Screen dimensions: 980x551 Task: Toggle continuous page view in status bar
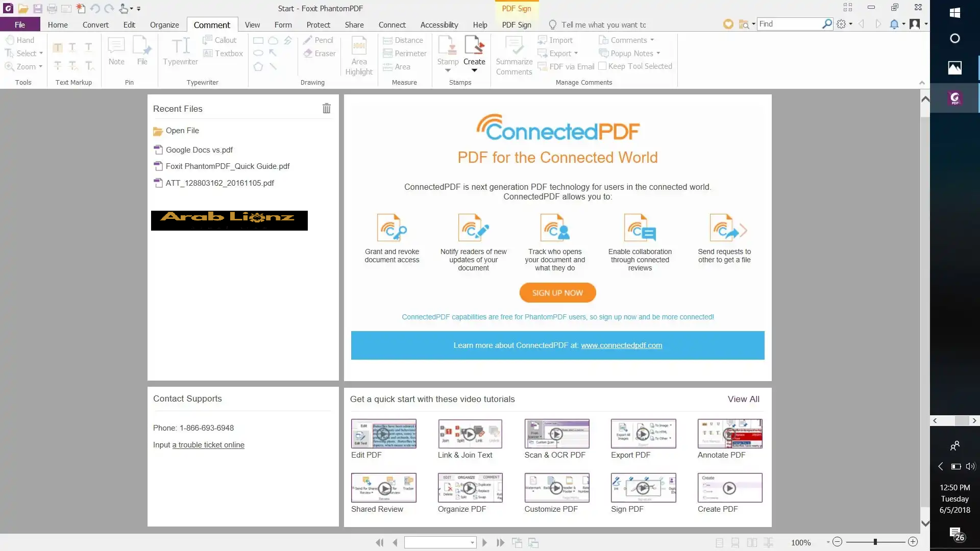[735, 542]
